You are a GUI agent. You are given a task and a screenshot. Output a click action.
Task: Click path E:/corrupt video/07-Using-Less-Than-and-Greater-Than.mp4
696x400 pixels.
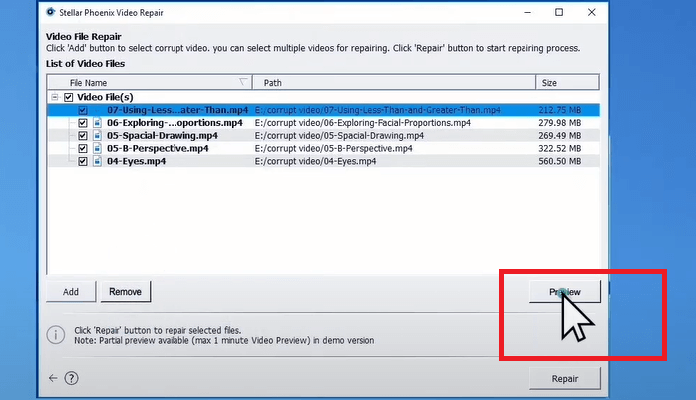[x=378, y=110]
